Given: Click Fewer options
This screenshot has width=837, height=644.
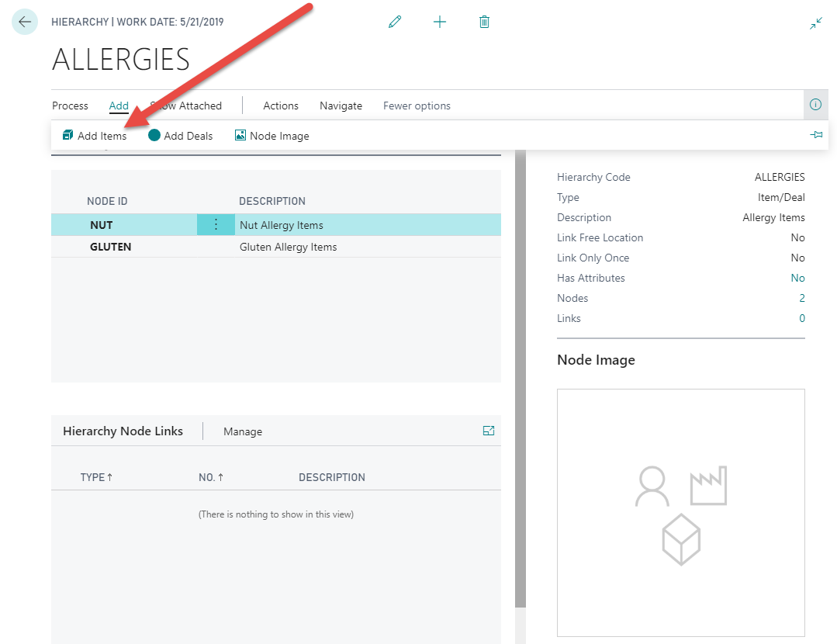Looking at the screenshot, I should 417,106.
